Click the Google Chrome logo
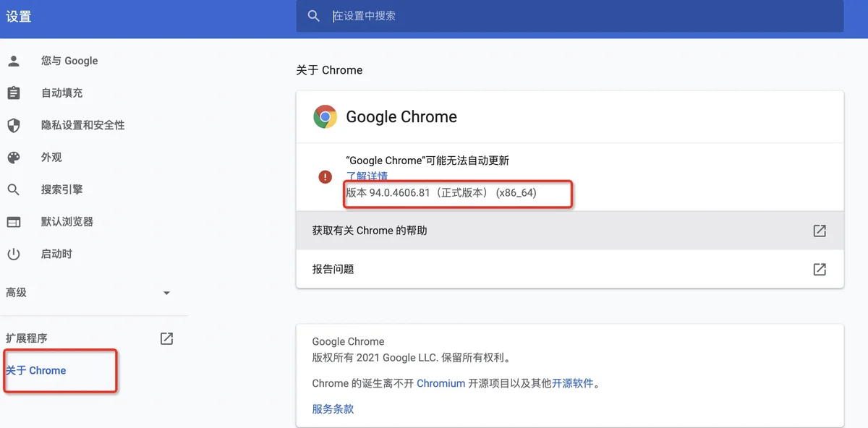The height and width of the screenshot is (428, 868). tap(325, 116)
